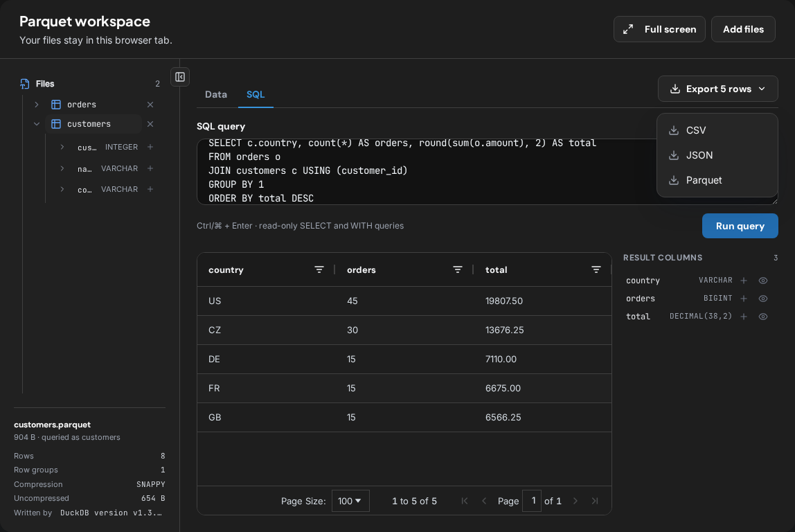Click the 7110.00 total cell
The width and height of the screenshot is (795, 532).
point(542,360)
